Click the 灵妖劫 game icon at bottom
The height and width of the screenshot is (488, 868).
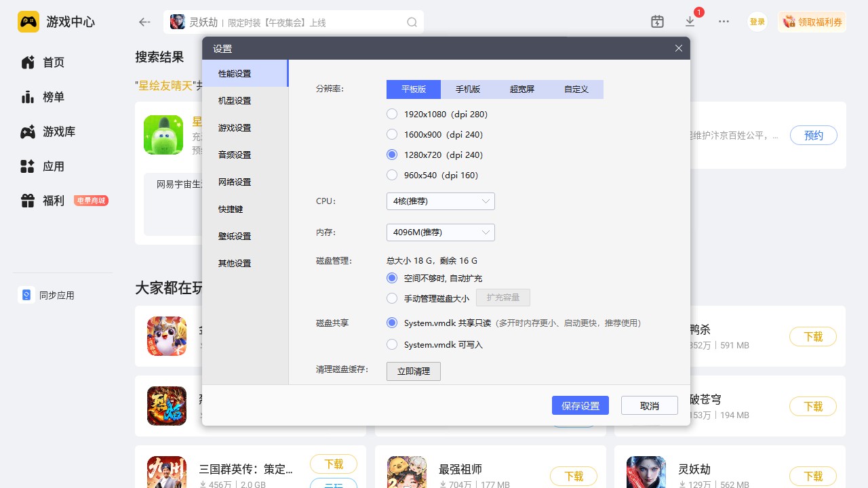point(646,472)
